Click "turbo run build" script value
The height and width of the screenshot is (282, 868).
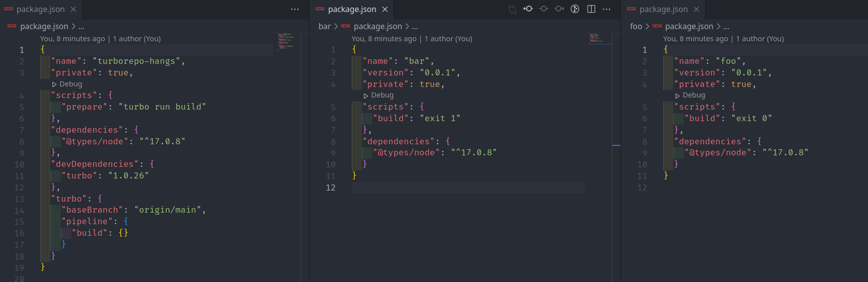point(162,107)
